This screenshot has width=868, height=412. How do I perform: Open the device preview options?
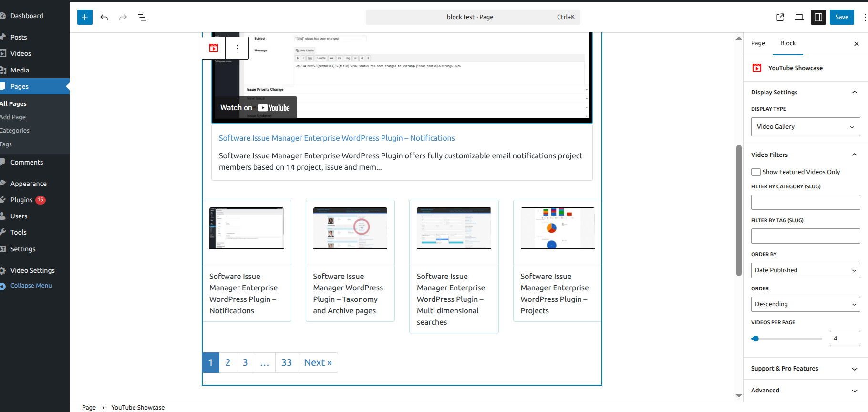coord(799,17)
